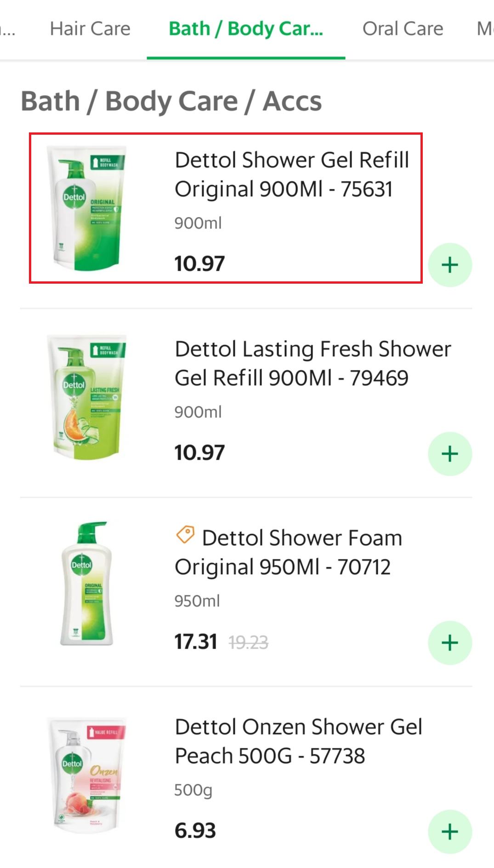
Task: Add Dettol Shower Gel Refill Original to cart
Action: tap(450, 265)
